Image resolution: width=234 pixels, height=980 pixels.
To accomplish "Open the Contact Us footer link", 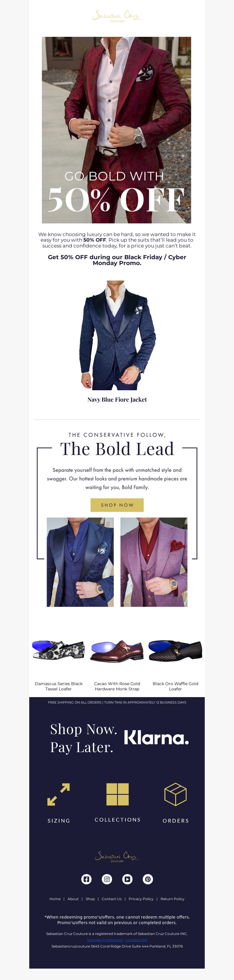I will pos(111,899).
